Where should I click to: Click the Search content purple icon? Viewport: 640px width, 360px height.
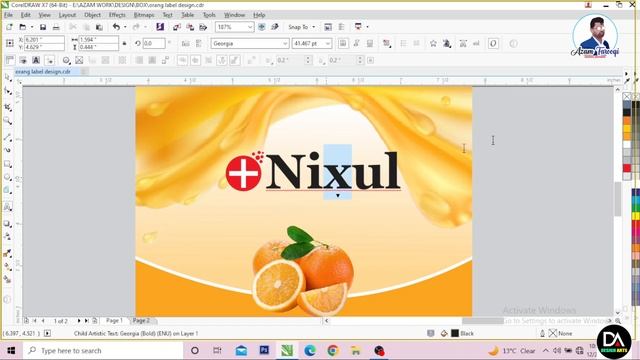click(x=160, y=27)
